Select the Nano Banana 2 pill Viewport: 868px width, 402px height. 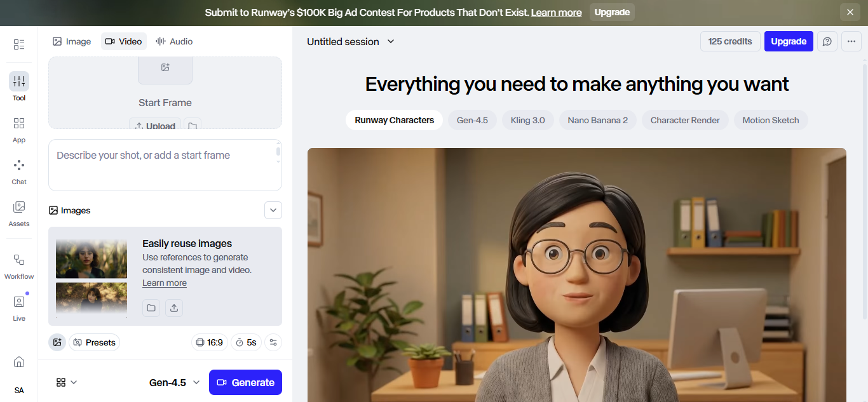(598, 120)
